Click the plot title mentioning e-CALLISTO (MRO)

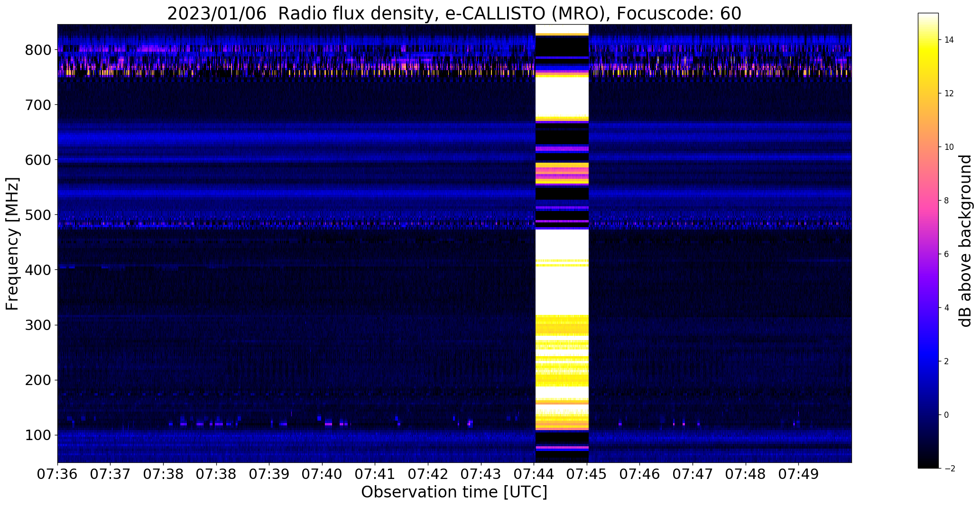pyautogui.click(x=454, y=14)
